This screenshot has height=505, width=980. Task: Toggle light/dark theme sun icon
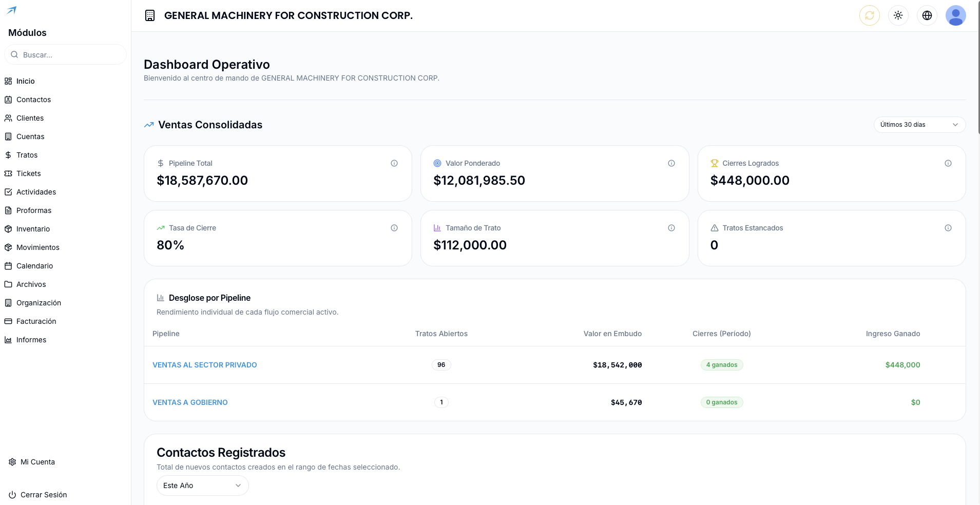[898, 15]
